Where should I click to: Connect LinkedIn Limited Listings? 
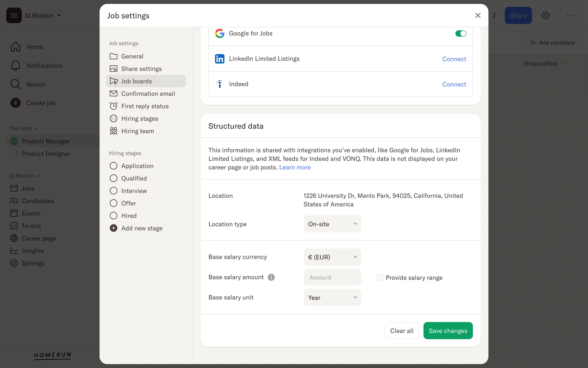pyautogui.click(x=454, y=59)
